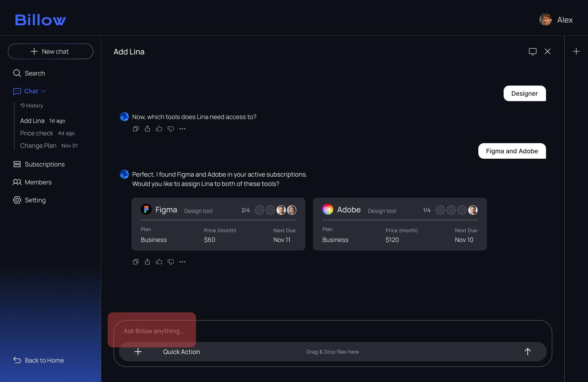Like the 'which tools' assistant reply
The width and height of the screenshot is (588, 382).
click(x=159, y=129)
